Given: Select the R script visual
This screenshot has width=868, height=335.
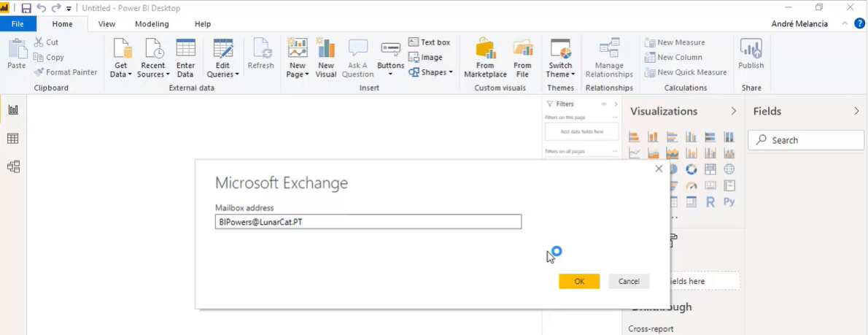Looking at the screenshot, I should pos(710,202).
